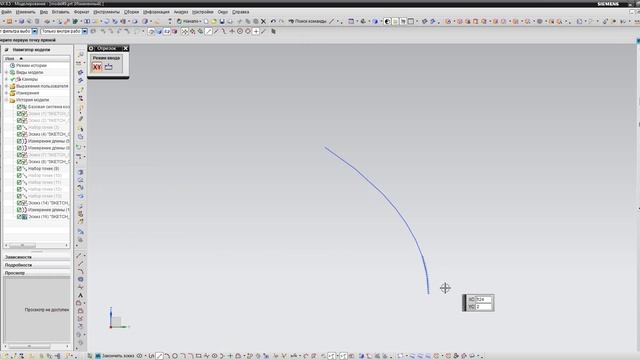Select the Arc tool in bottom toolbar

(167, 356)
